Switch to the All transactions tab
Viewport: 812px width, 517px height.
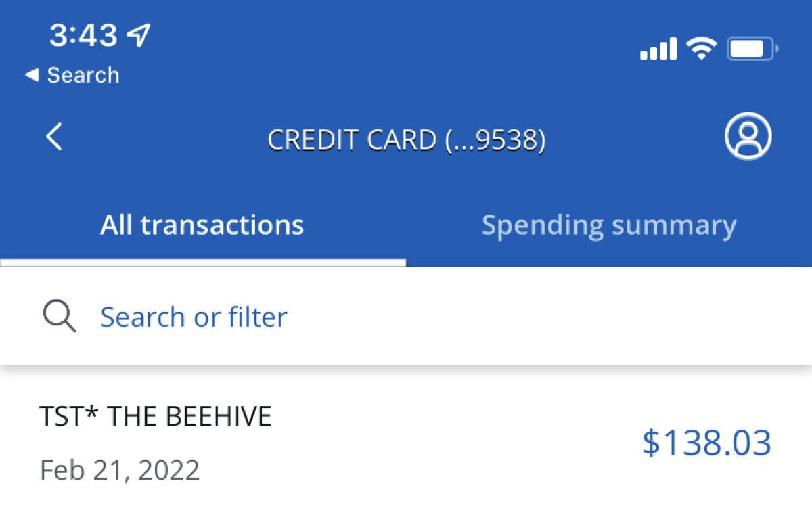[x=202, y=225]
